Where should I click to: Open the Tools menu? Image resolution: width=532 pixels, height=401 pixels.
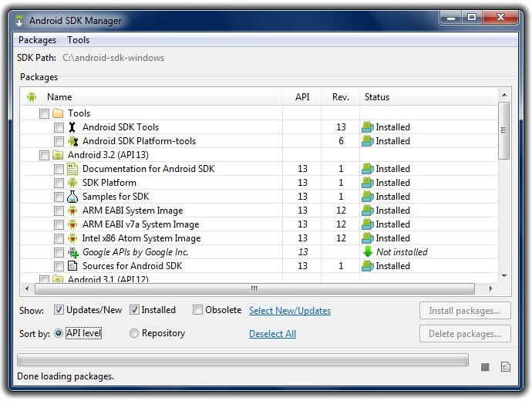tap(79, 40)
